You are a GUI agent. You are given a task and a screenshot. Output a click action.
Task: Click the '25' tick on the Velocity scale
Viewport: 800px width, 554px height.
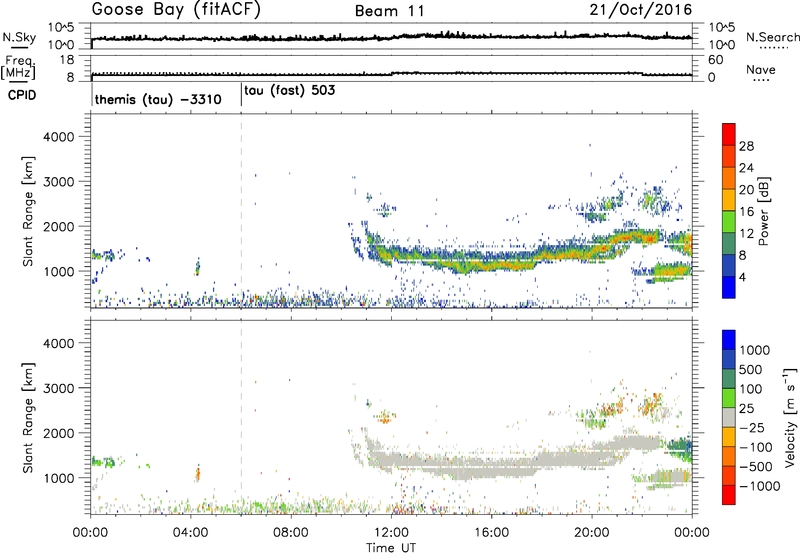pyautogui.click(x=746, y=409)
